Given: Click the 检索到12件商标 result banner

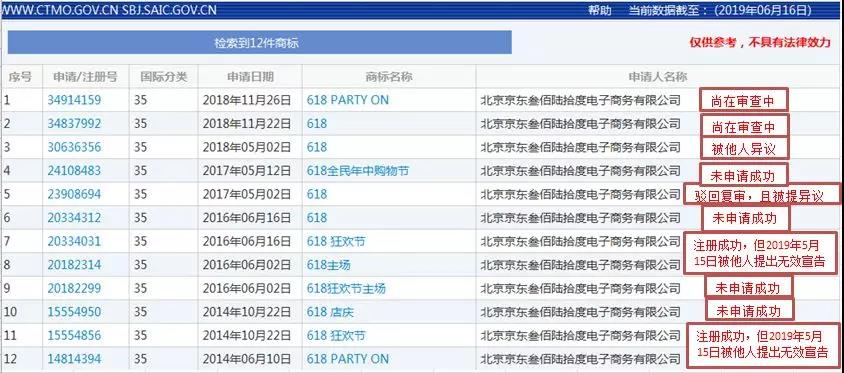Looking at the screenshot, I should tap(259, 43).
